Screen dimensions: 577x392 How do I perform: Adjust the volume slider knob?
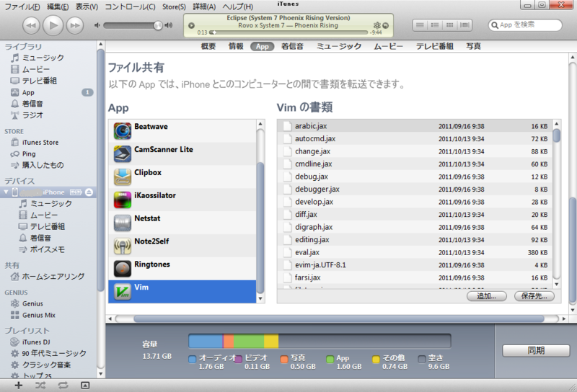pyautogui.click(x=158, y=25)
